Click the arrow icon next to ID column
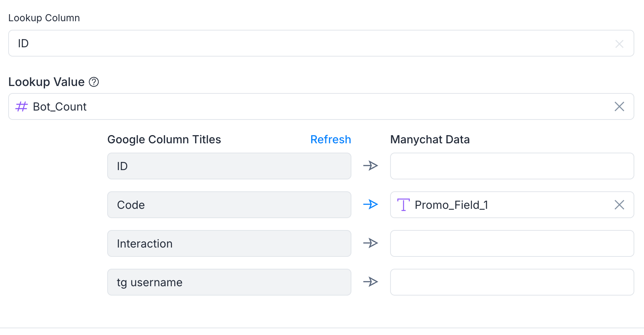This screenshot has width=644, height=335. pos(371,166)
